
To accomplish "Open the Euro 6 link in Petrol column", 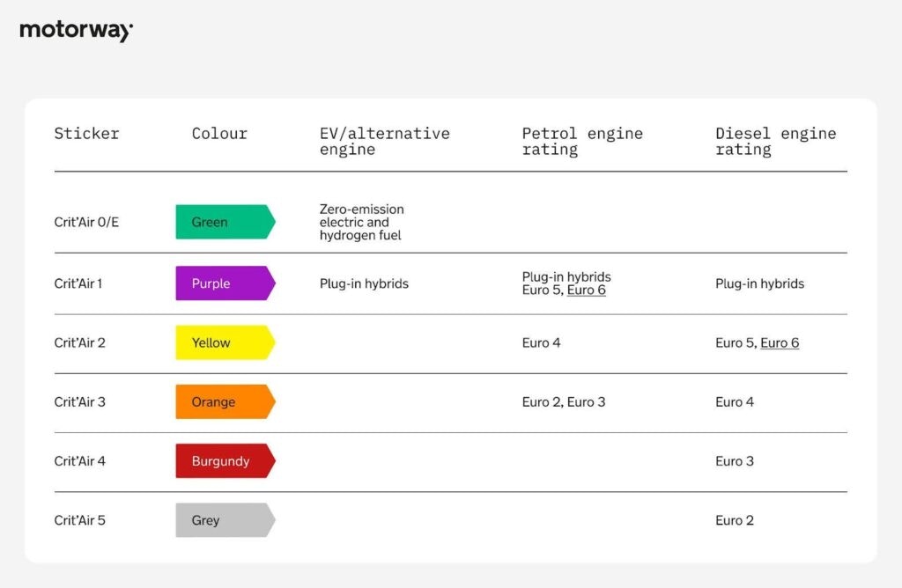I will pyautogui.click(x=586, y=290).
